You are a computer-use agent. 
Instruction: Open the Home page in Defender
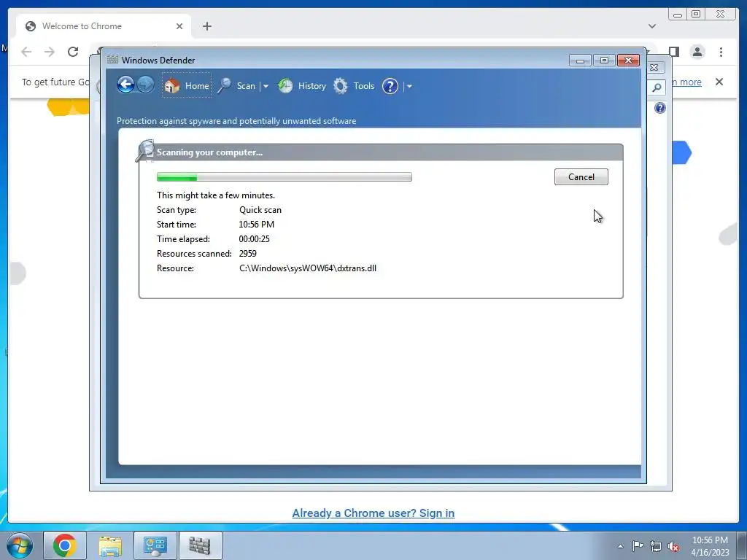coord(187,86)
